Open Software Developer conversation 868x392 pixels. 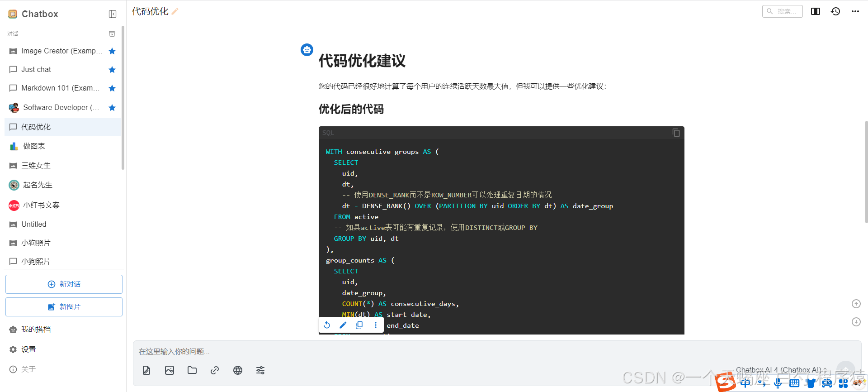pos(62,108)
